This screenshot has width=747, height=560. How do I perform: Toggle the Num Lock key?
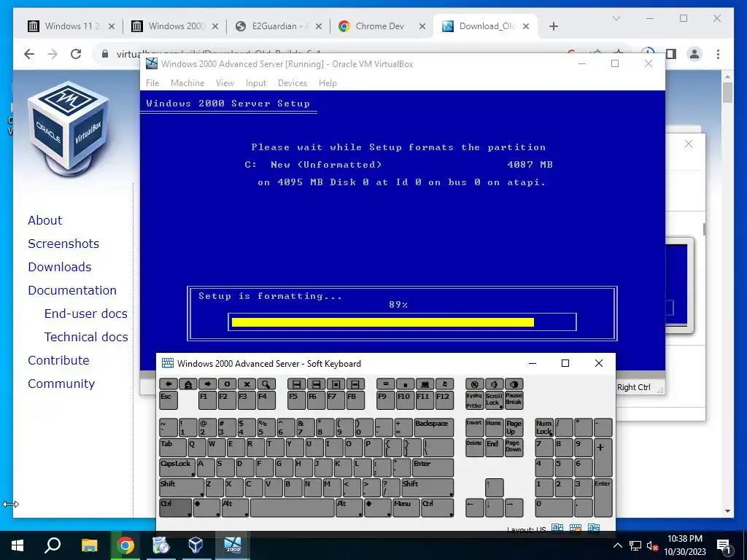[543, 427]
